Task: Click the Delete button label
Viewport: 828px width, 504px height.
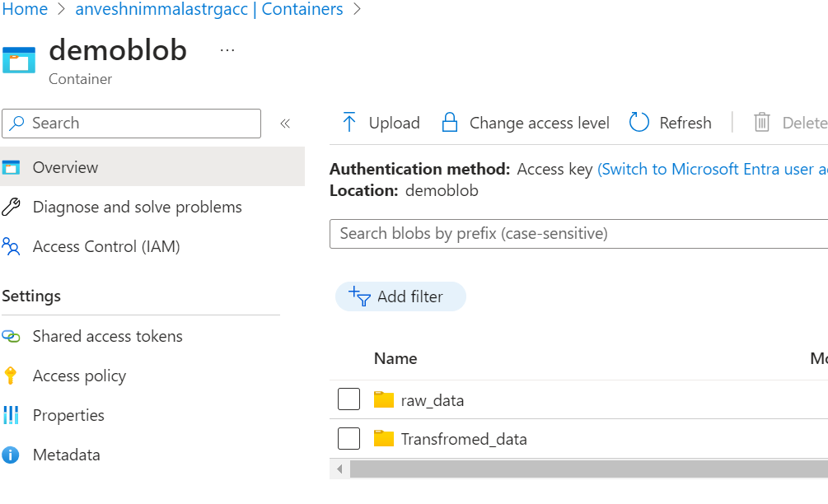Action: click(x=804, y=123)
